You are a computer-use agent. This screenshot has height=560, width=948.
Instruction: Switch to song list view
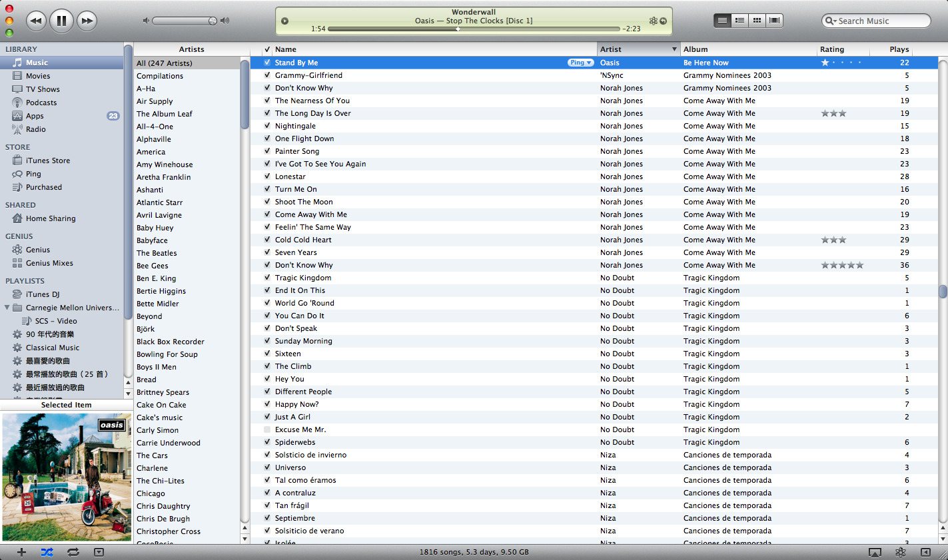tap(722, 21)
